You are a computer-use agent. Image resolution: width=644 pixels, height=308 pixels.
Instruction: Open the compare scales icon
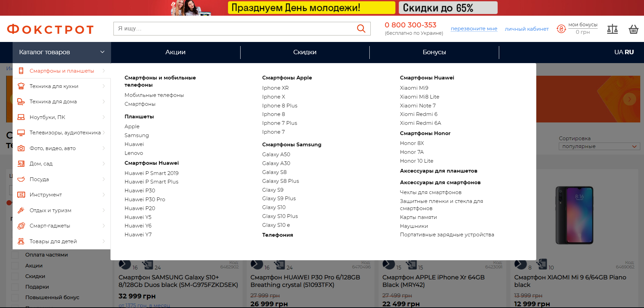(612, 29)
